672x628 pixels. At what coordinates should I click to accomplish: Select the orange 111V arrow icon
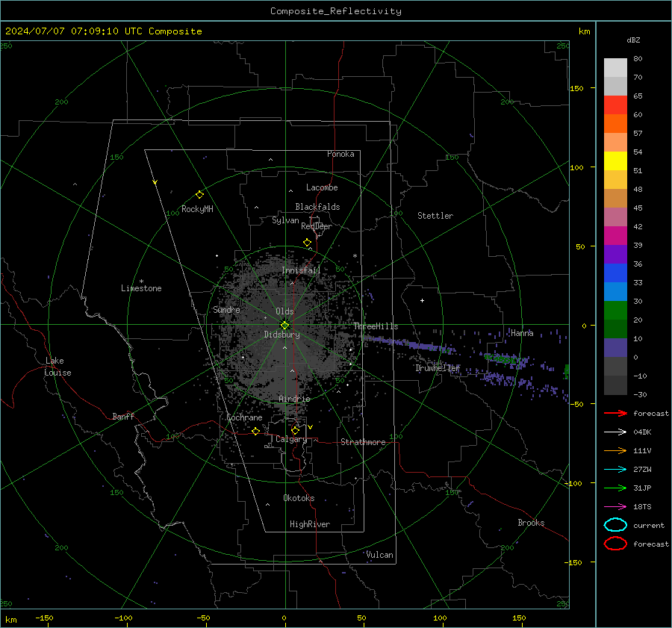click(x=615, y=450)
